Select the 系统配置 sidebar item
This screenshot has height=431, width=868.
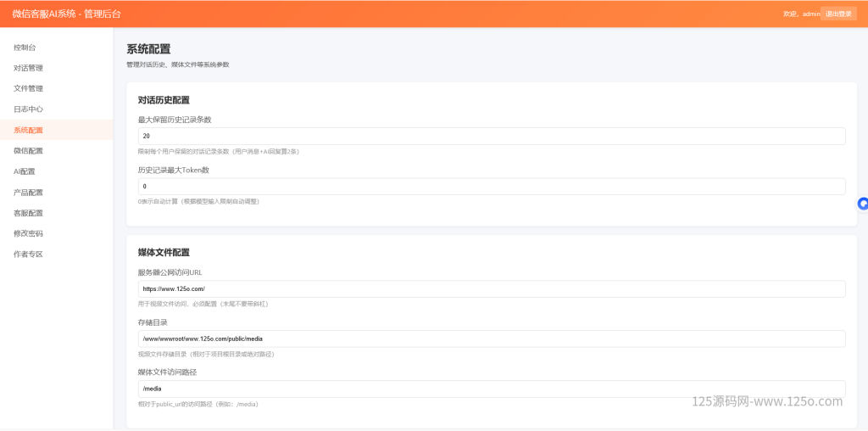[28, 130]
